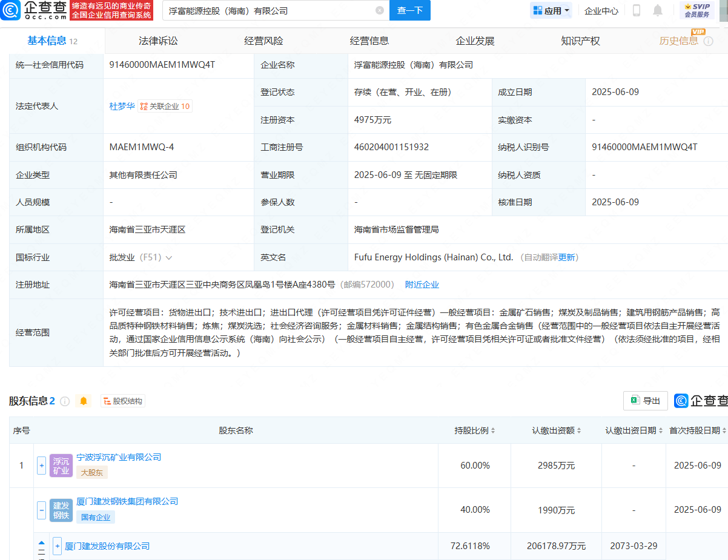This screenshot has width=728, height=560.
Task: Click the 国有企业 tag
Action: coord(96,517)
